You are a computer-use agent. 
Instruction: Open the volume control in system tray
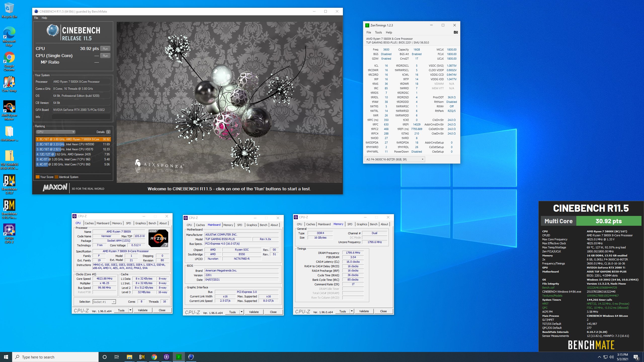click(612, 357)
